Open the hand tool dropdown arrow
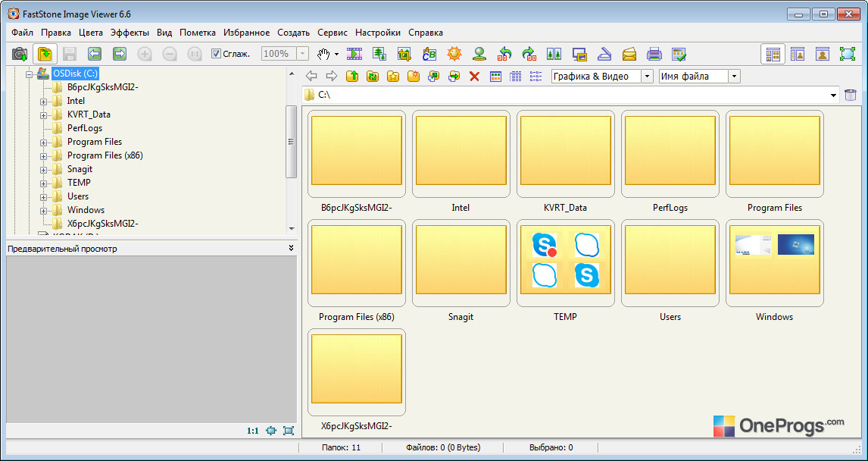This screenshot has width=868, height=461. (336, 55)
